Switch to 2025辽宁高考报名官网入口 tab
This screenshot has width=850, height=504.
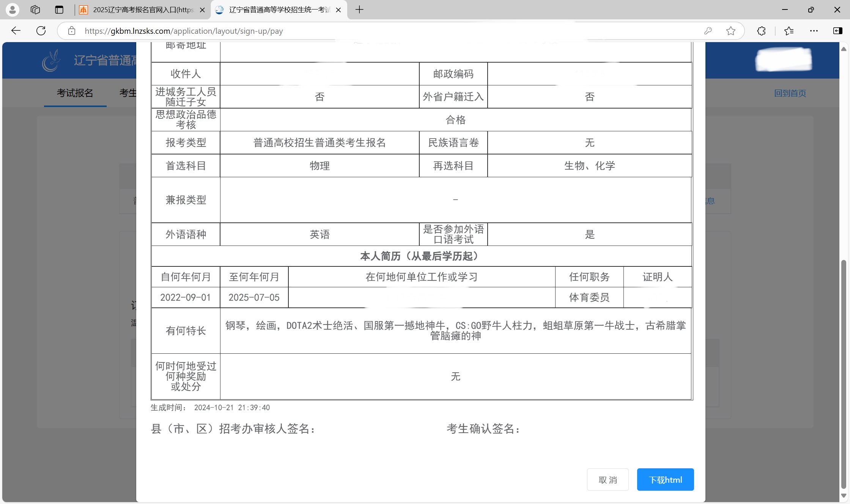pyautogui.click(x=142, y=10)
